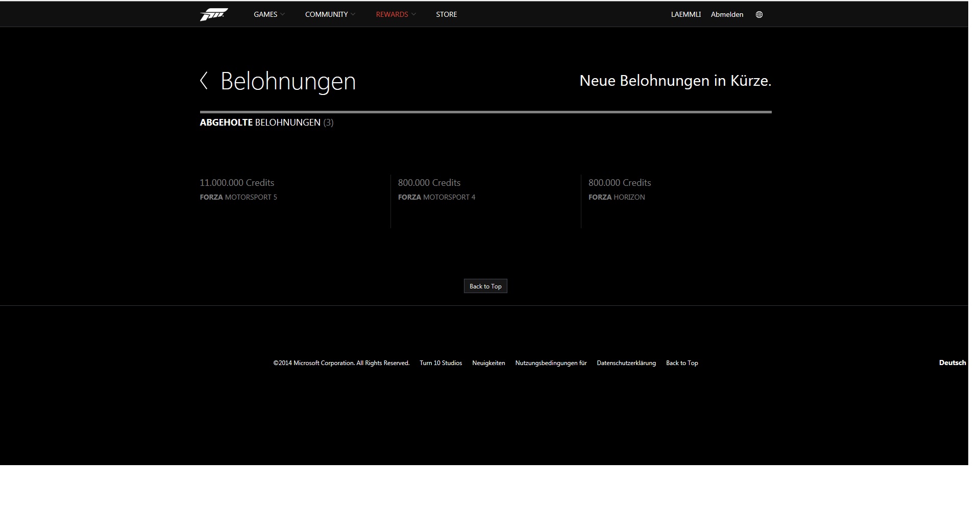Click the Forza logo icon
This screenshot has height=531, width=980.
pos(214,14)
